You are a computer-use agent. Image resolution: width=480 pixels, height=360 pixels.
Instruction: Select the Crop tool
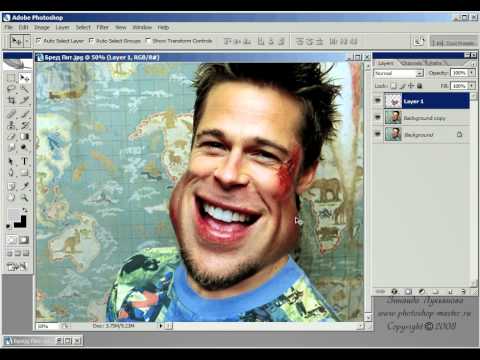click(11, 100)
